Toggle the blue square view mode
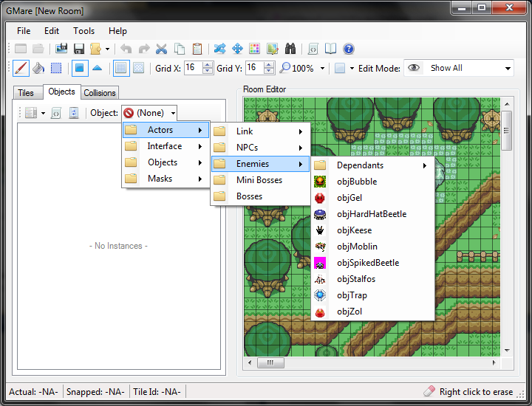This screenshot has height=406, width=532. [x=80, y=68]
